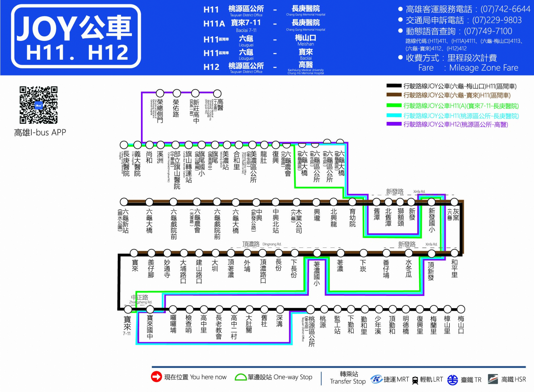This screenshot has width=534, height=392.
Task: Click the LRT light rail train icon
Action: (x=415, y=380)
